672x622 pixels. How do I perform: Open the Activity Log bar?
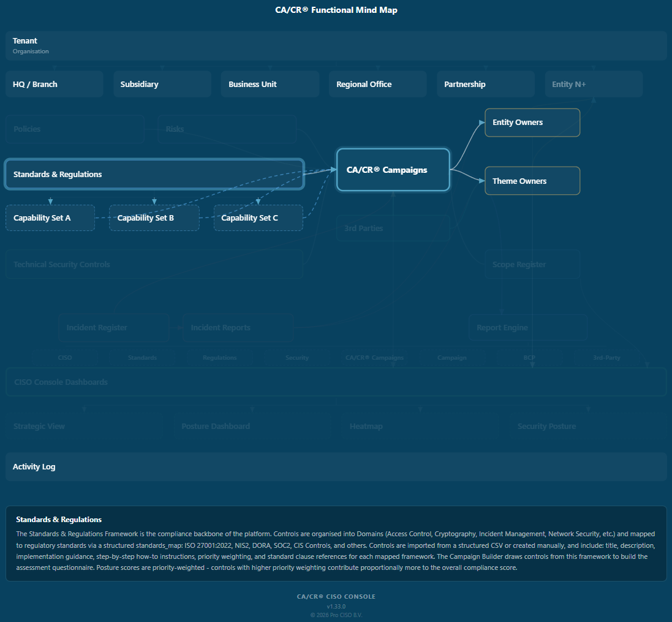tap(336, 467)
